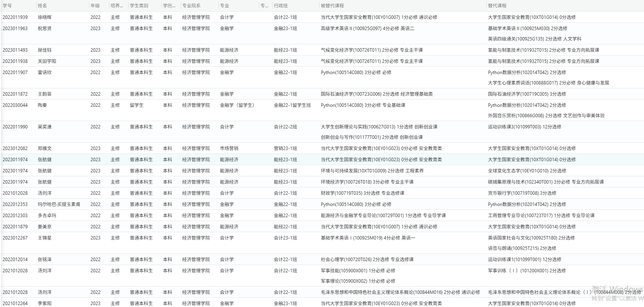Click student ID 2023011963
644x307 pixels.
coord(15,29)
